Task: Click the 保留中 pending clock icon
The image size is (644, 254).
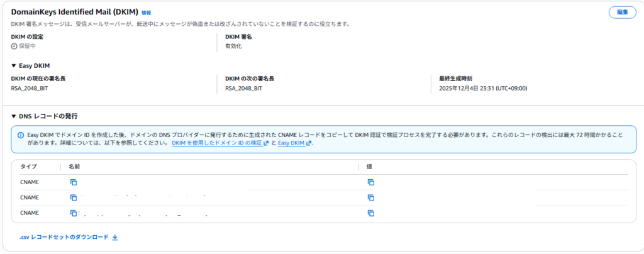Action: click(x=14, y=46)
